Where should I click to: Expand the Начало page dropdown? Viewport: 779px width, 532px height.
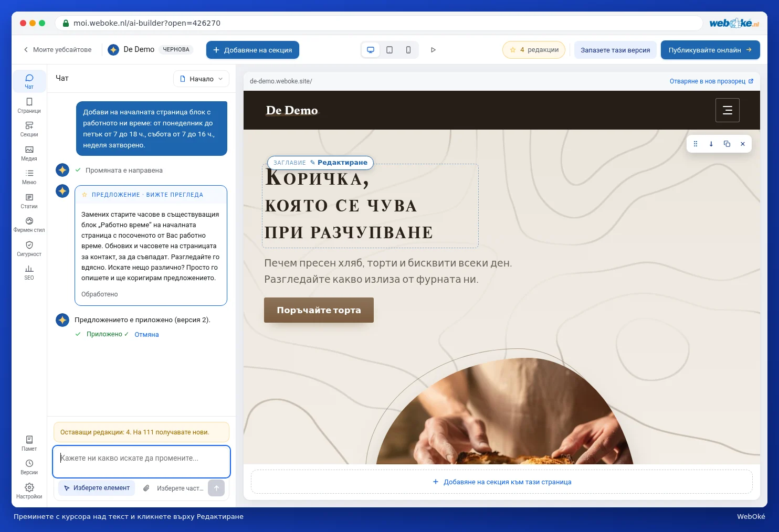tap(202, 79)
